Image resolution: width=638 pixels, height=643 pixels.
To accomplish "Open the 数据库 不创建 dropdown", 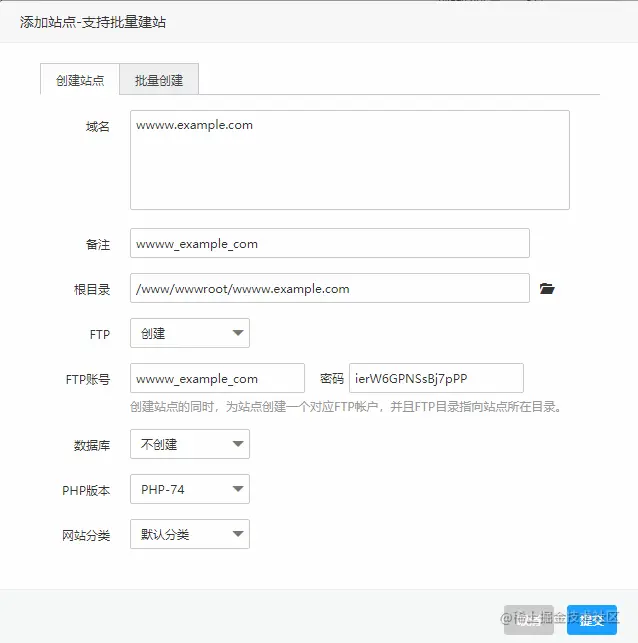I will point(190,444).
